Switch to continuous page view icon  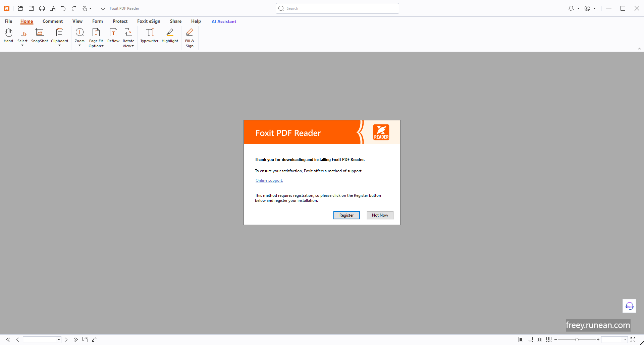click(530, 340)
